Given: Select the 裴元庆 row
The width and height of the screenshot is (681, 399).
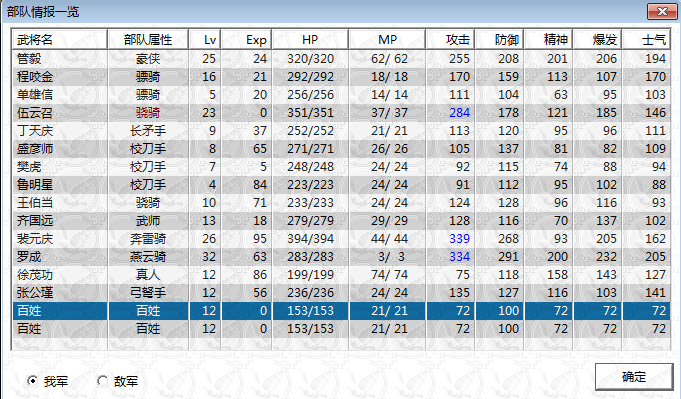Looking at the screenshot, I should click(341, 239).
